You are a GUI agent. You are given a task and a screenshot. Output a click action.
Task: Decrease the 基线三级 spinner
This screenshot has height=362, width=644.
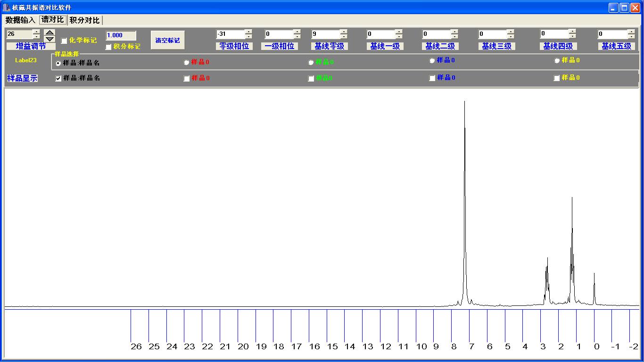tap(511, 36)
